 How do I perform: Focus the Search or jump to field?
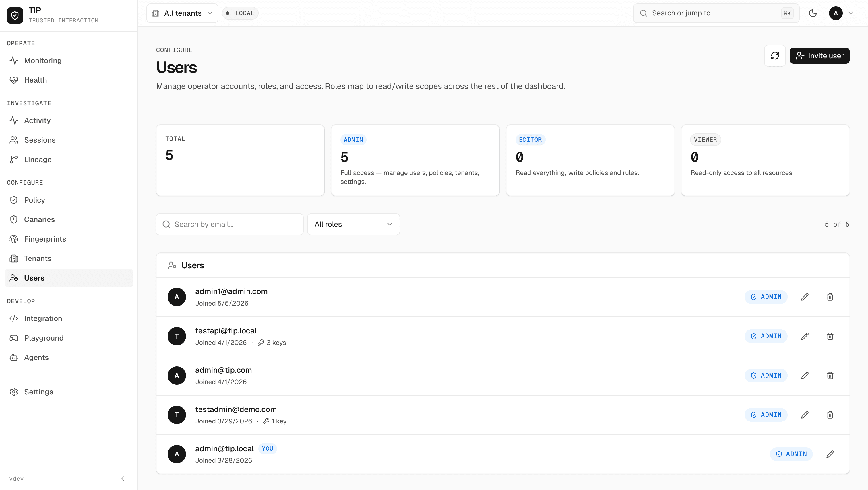pyautogui.click(x=716, y=13)
